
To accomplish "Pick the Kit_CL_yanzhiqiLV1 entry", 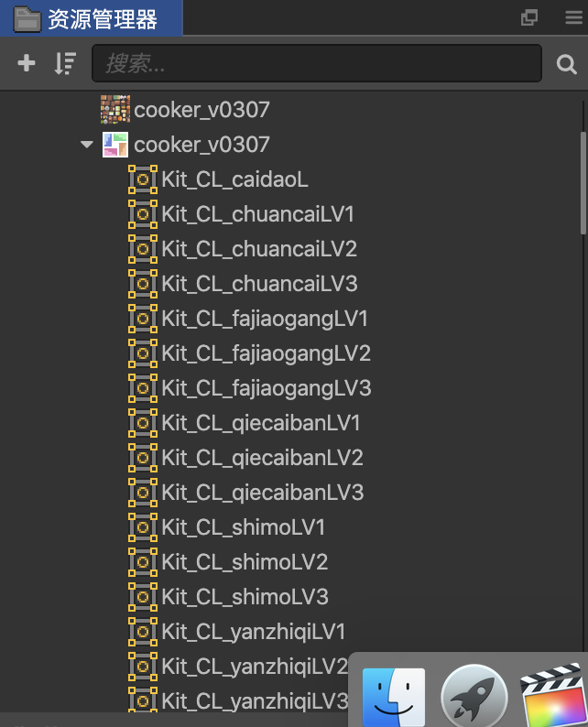I will tap(254, 632).
